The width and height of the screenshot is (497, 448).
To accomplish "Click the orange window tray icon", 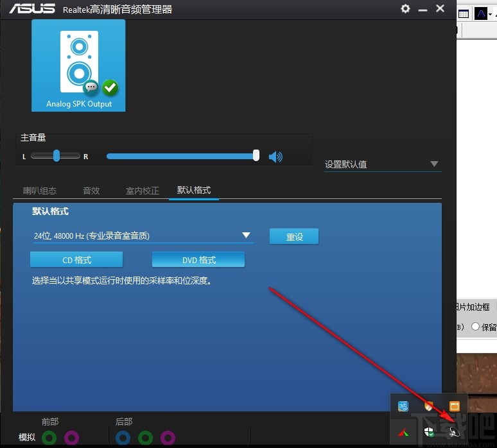I will (454, 406).
